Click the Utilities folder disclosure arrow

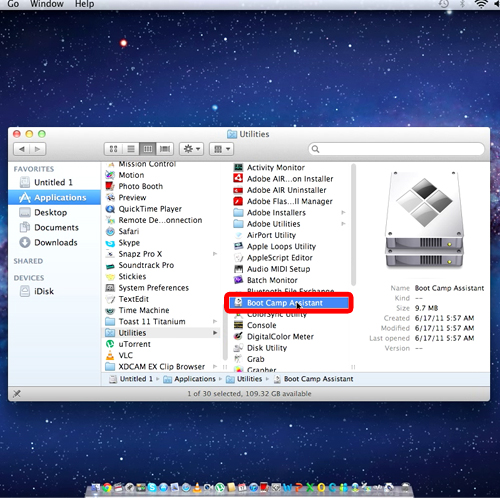pyautogui.click(x=215, y=333)
